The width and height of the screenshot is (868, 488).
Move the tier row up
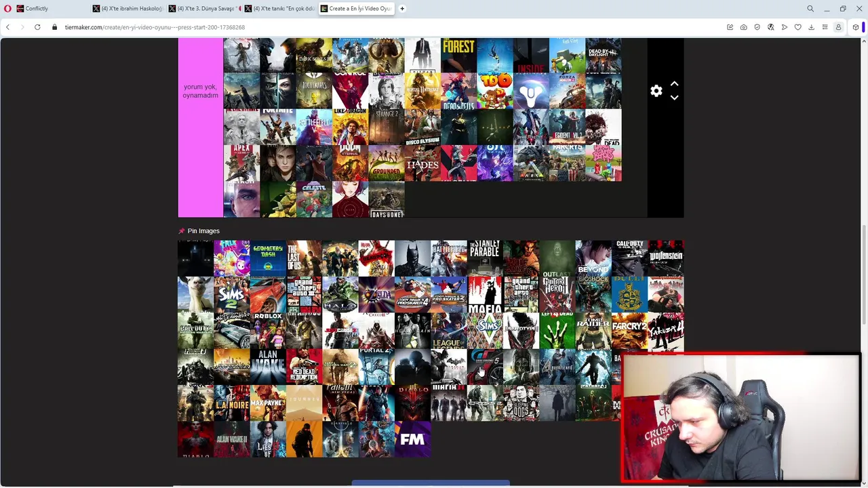674,84
